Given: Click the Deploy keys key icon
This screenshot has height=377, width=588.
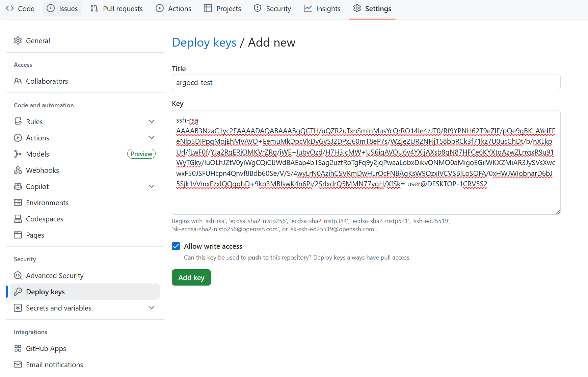Looking at the screenshot, I should [x=18, y=292].
